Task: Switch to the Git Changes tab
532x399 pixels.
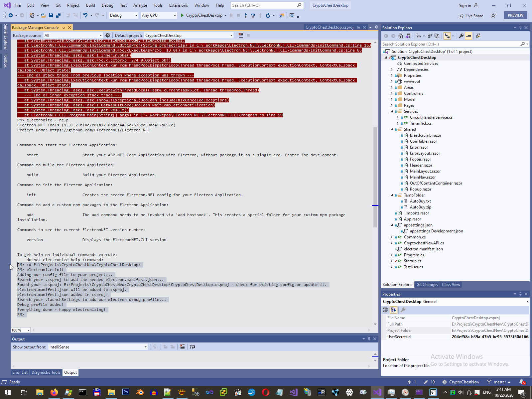Action: (x=427, y=285)
